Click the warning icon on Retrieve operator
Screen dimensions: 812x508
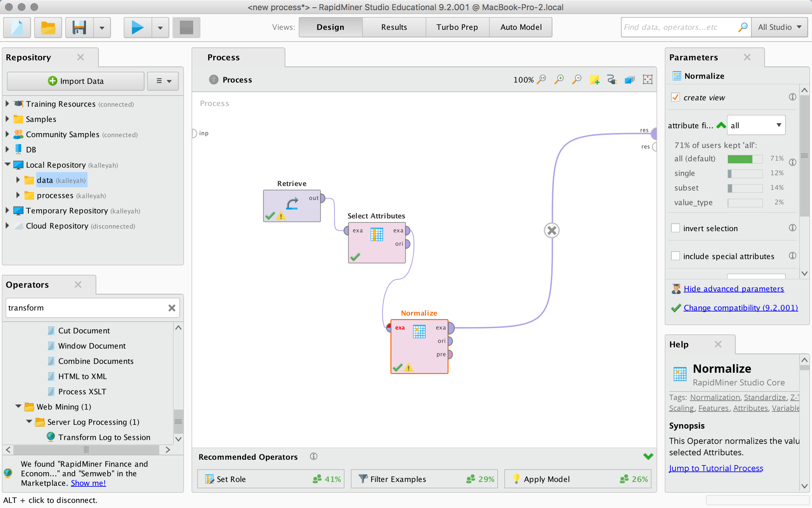coord(281,216)
